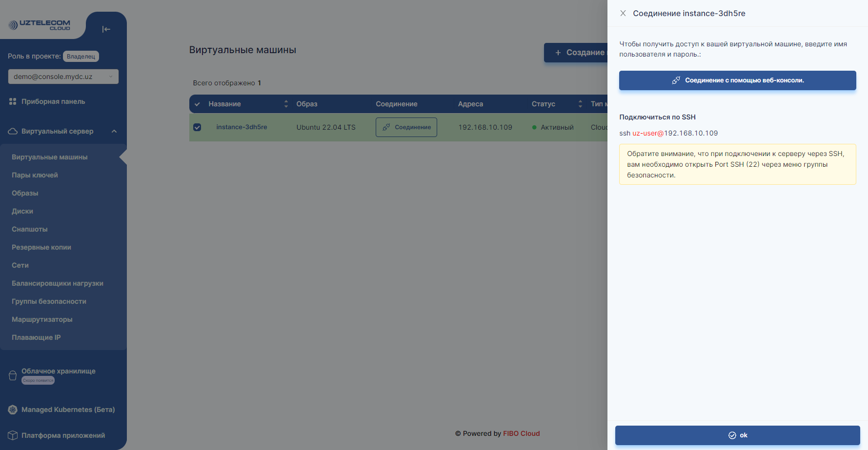Open the demo@console.mydc.uz account dropdown
Image resolution: width=868 pixels, height=450 pixels.
click(x=63, y=76)
